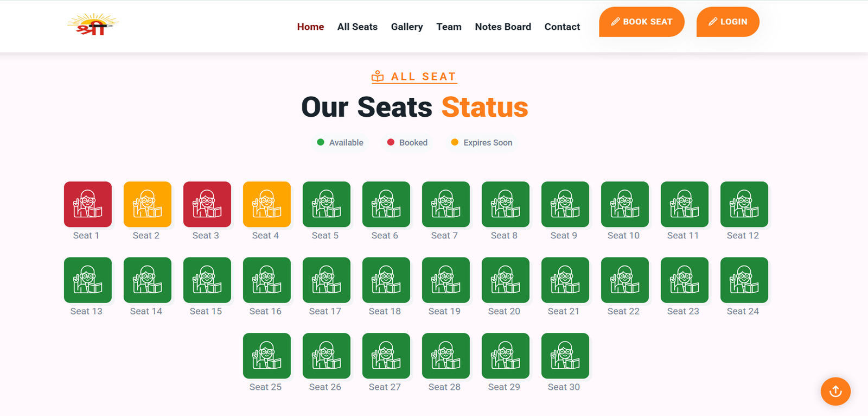This screenshot has width=868, height=416.
Task: Open the Gallery menu item
Action: [407, 27]
